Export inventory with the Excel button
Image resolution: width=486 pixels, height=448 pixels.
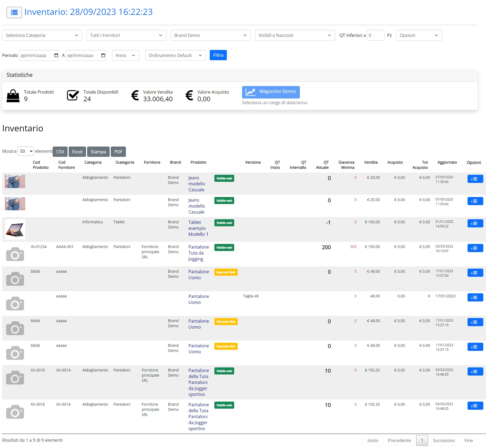pos(77,152)
